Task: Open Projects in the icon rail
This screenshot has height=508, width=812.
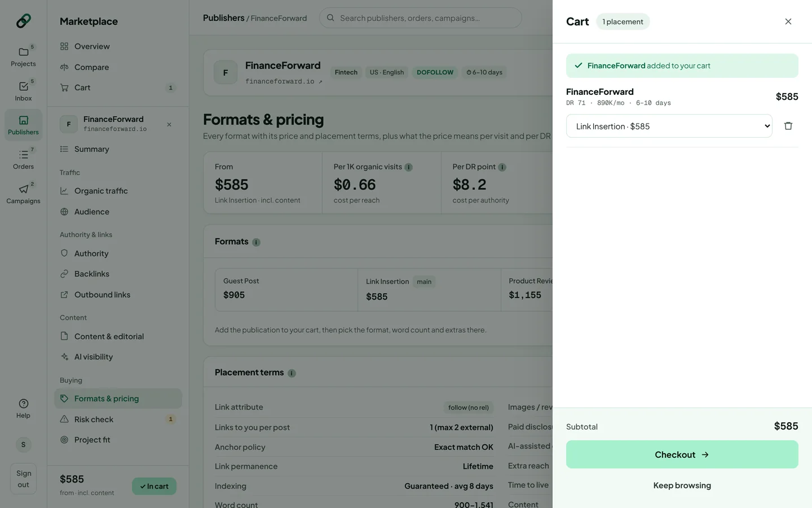Action: click(23, 57)
